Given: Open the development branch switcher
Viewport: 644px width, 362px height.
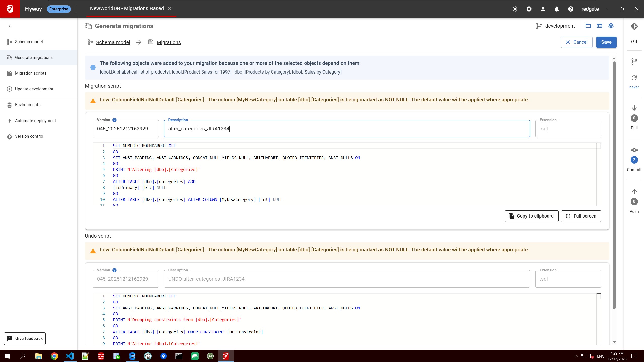Looking at the screenshot, I should [555, 26].
